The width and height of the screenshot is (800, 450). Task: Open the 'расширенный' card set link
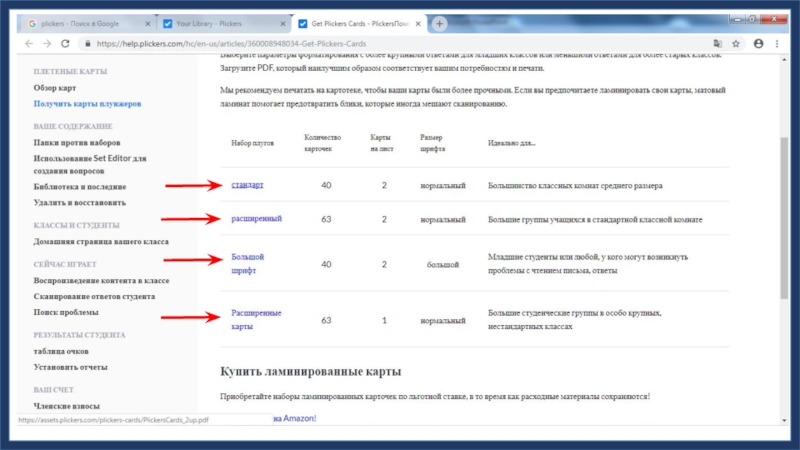tap(256, 218)
